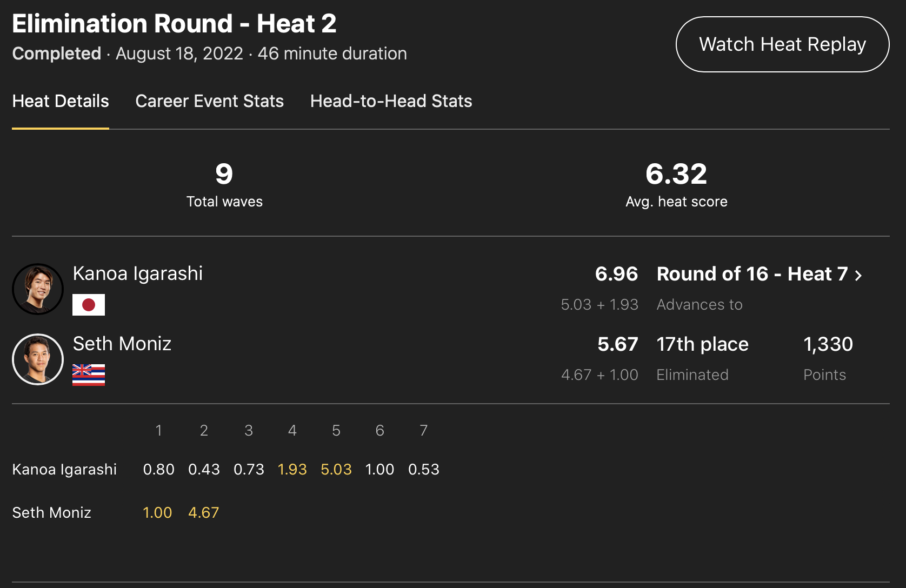Click the Hawaii flag icon

coord(89,375)
